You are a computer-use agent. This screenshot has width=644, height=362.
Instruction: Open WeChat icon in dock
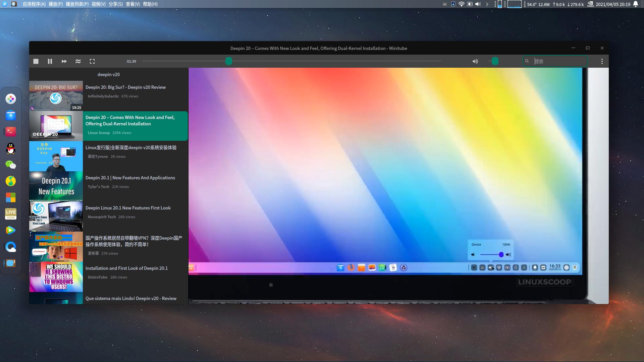click(11, 165)
